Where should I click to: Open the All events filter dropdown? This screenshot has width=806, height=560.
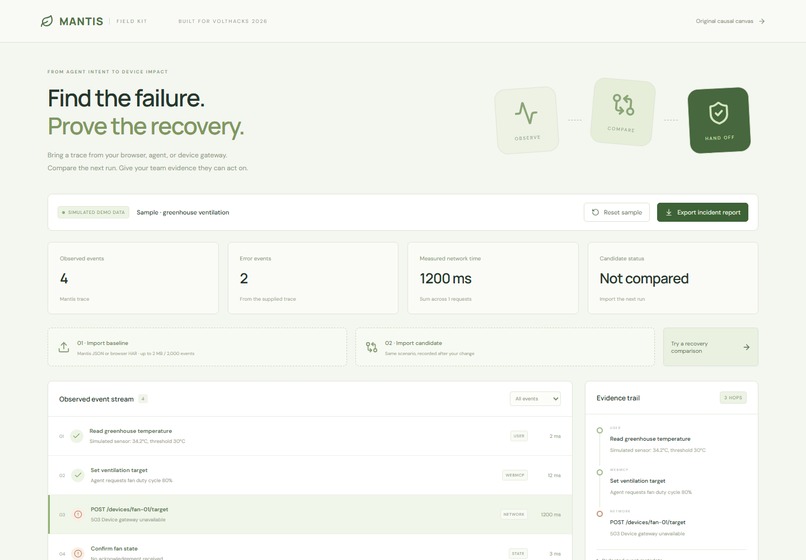coord(535,399)
